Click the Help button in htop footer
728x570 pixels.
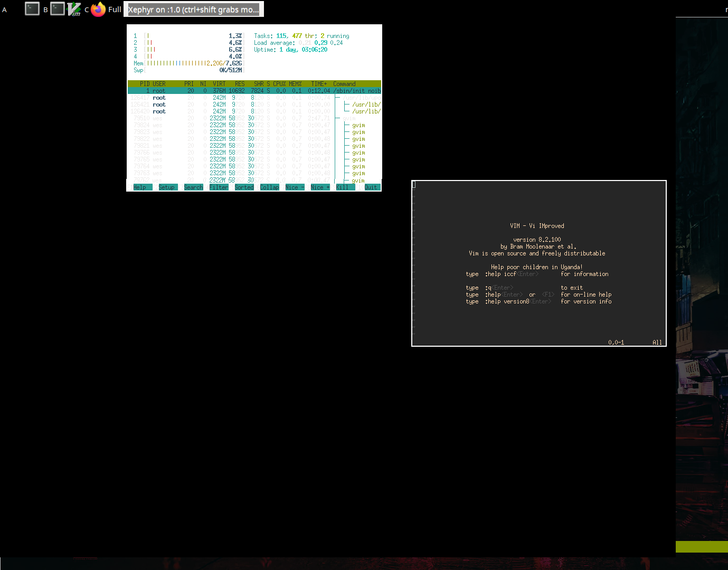tap(140, 187)
